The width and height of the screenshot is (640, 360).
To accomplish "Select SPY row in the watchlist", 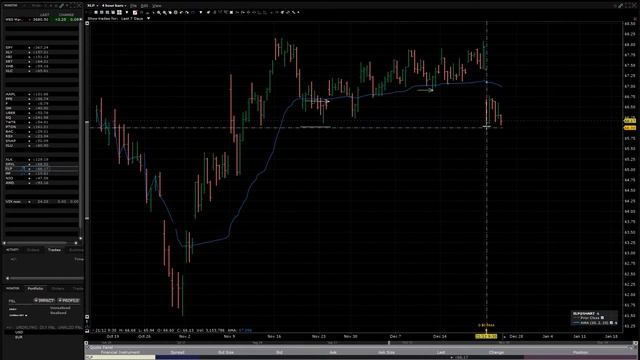I will click(41, 47).
